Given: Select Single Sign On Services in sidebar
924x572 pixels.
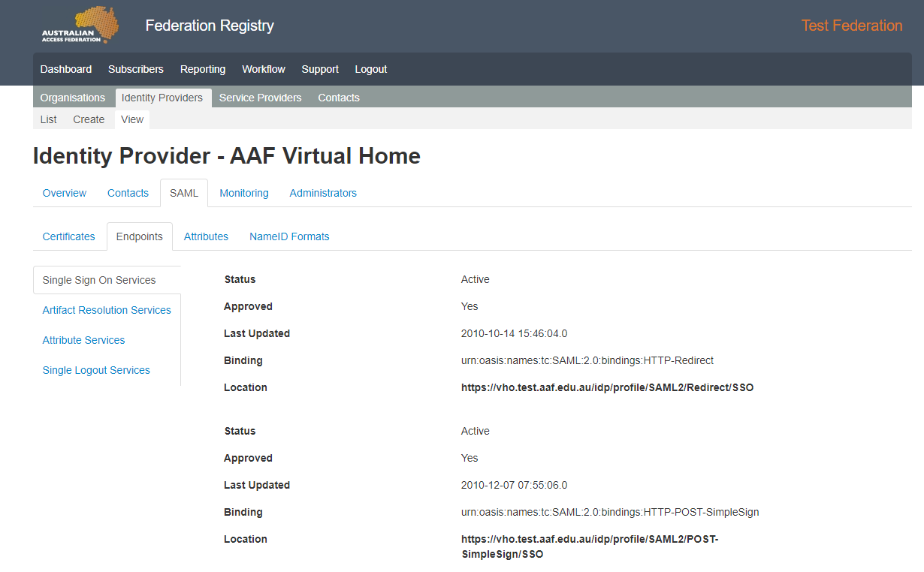Looking at the screenshot, I should (x=107, y=280).
